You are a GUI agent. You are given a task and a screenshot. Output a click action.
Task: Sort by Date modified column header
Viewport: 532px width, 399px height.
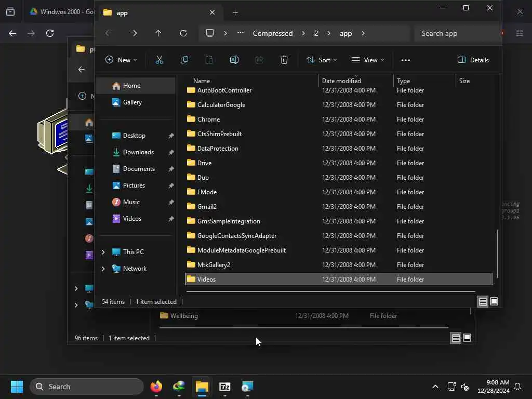[341, 81]
